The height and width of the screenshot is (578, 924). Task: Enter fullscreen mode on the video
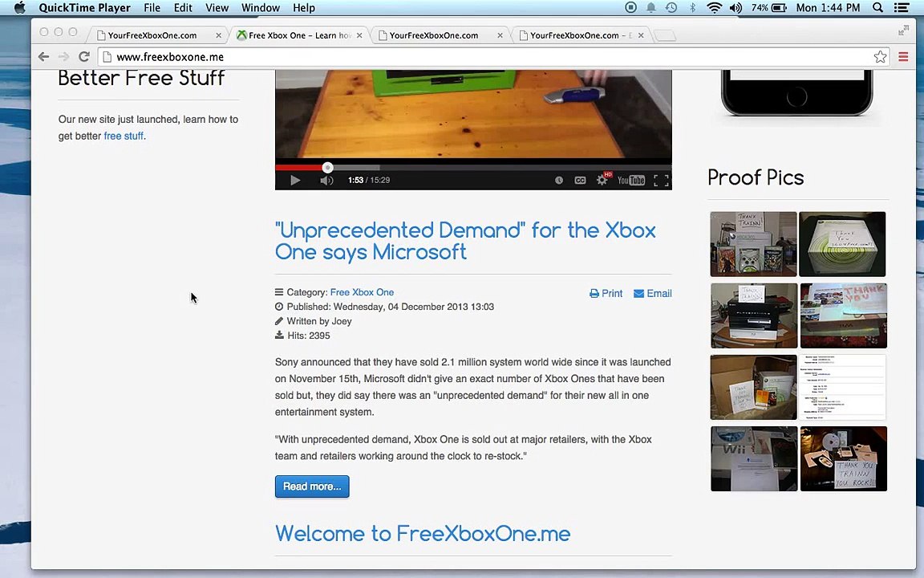pyautogui.click(x=661, y=180)
